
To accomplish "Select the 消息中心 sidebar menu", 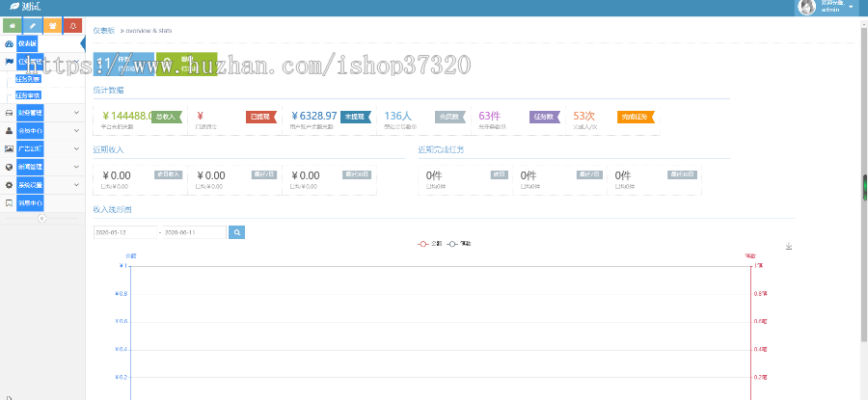I will (x=42, y=203).
